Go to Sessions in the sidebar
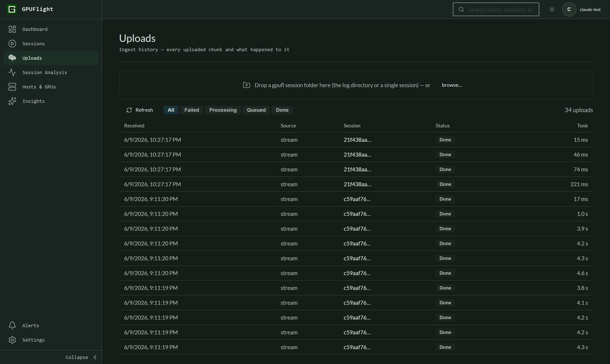Image resolution: width=610 pixels, height=364 pixels. point(51,44)
